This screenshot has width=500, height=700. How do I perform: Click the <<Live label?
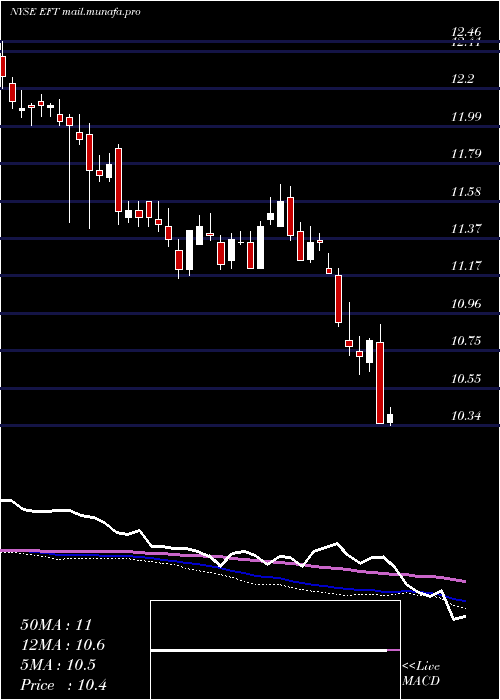(421, 667)
